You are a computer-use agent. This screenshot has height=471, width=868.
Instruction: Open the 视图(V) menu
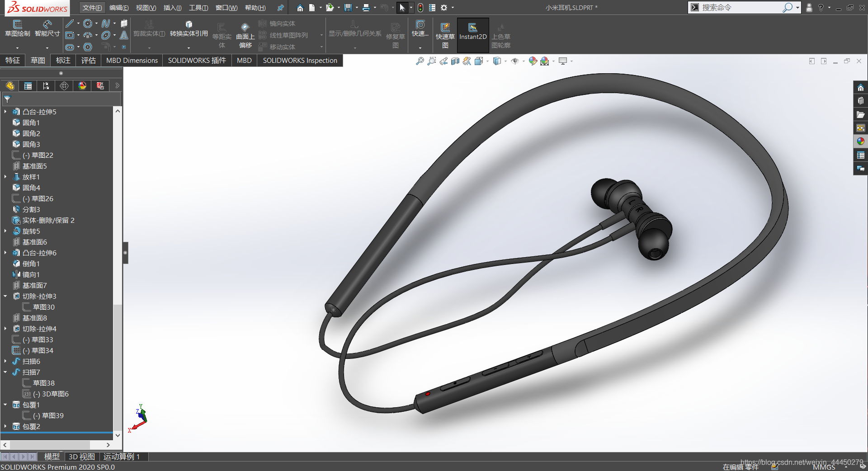point(146,8)
